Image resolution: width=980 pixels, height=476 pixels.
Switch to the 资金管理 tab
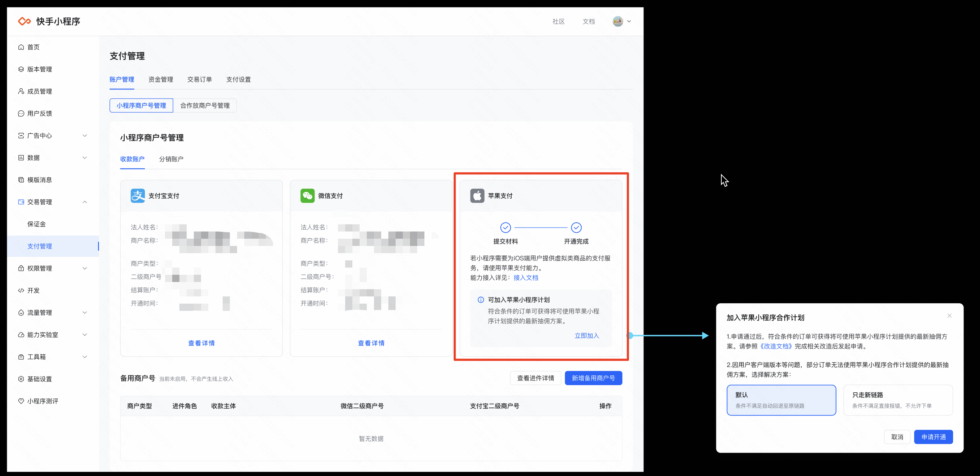(161, 80)
